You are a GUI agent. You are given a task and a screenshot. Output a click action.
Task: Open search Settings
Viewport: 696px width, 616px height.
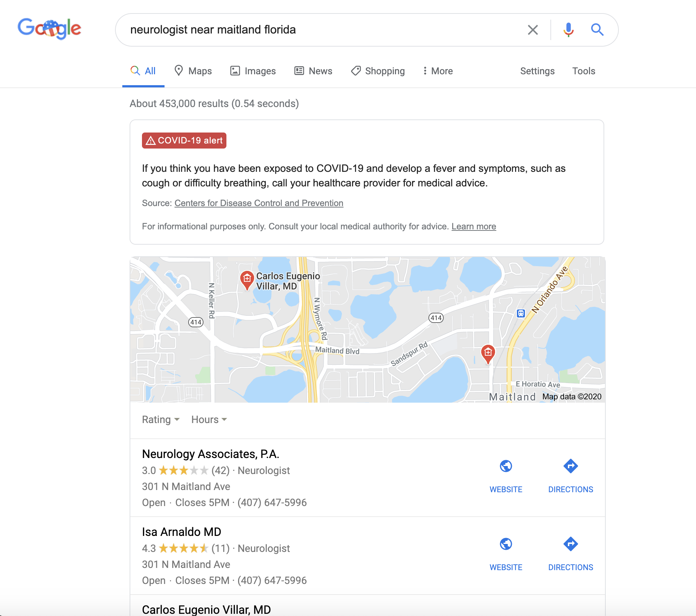pos(537,71)
